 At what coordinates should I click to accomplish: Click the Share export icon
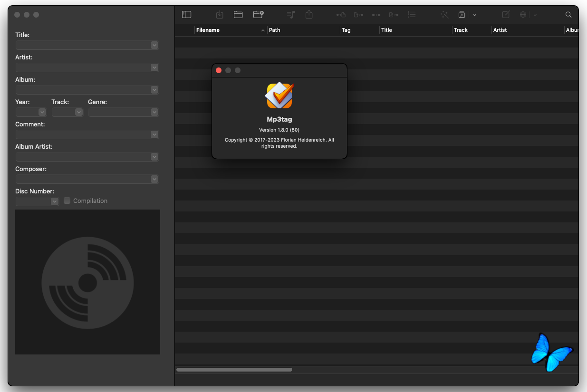(x=309, y=15)
